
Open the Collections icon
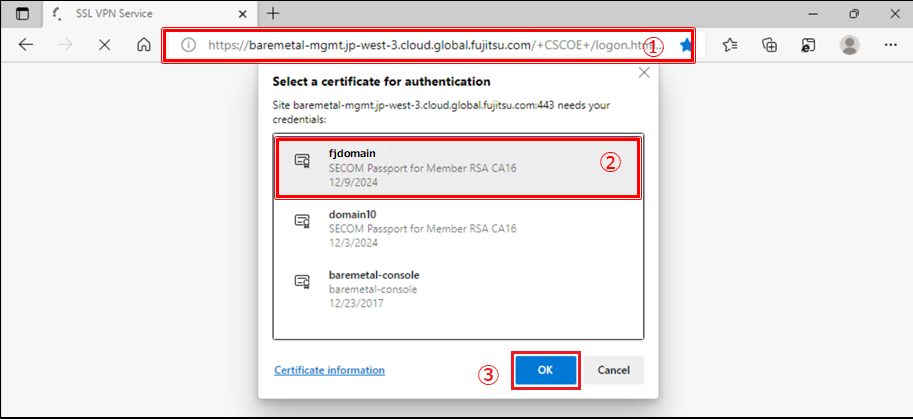click(770, 45)
